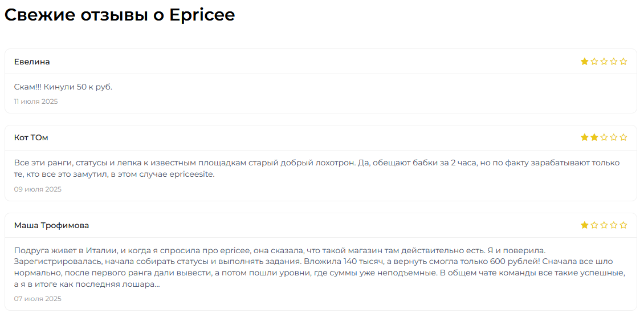Click reviewer name Кот ТОм
Screen dimensions: 644x333
31,137
